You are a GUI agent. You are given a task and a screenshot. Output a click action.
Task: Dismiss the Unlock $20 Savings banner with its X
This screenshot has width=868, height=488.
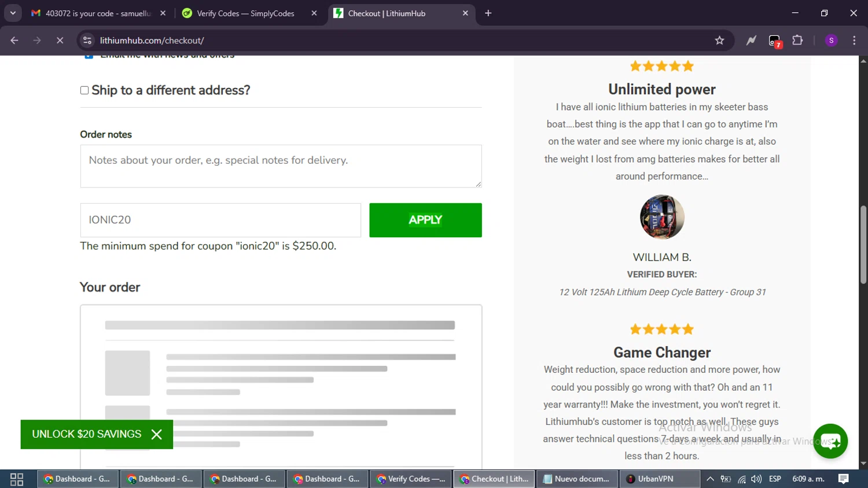[x=156, y=434]
